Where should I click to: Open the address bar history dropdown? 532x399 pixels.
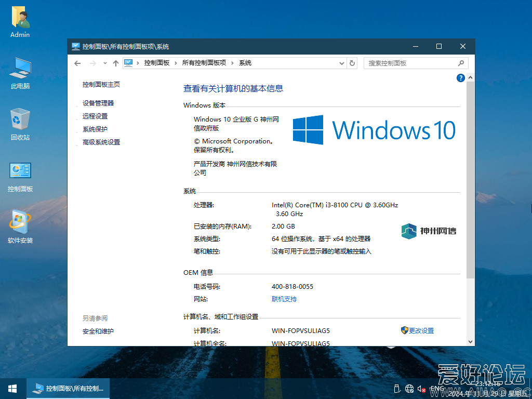(342, 63)
